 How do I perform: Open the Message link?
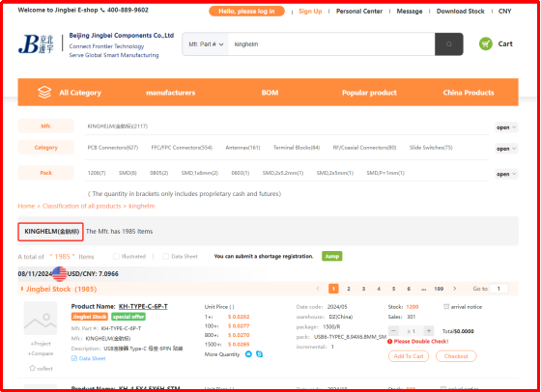tap(410, 11)
